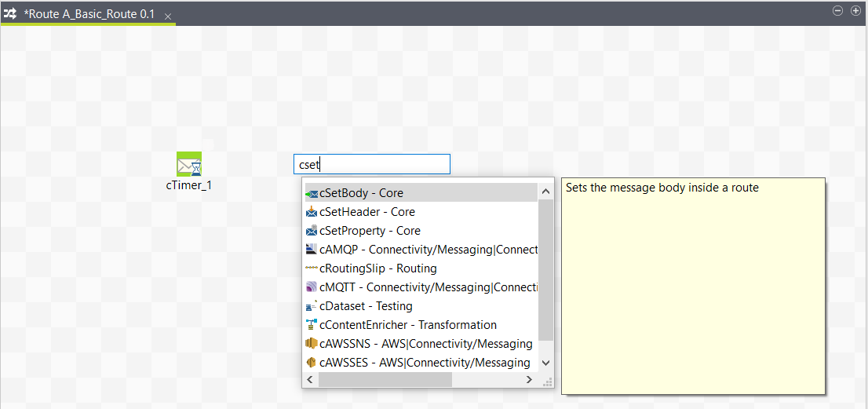Click the component search field containing cset
This screenshot has height=409, width=868.
371,164
